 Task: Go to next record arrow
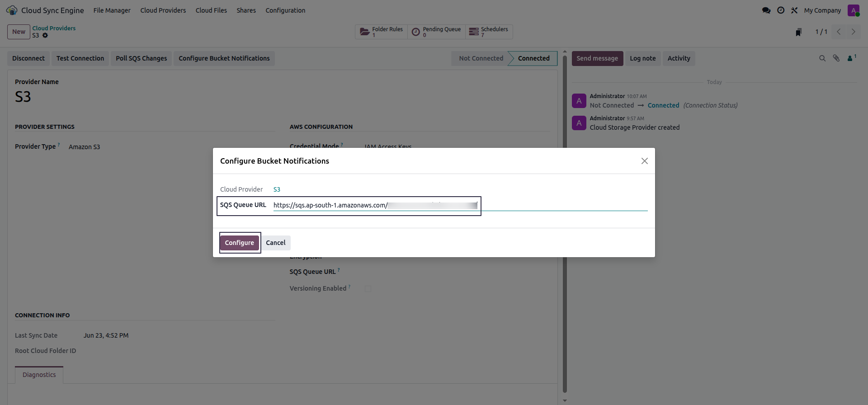point(854,32)
